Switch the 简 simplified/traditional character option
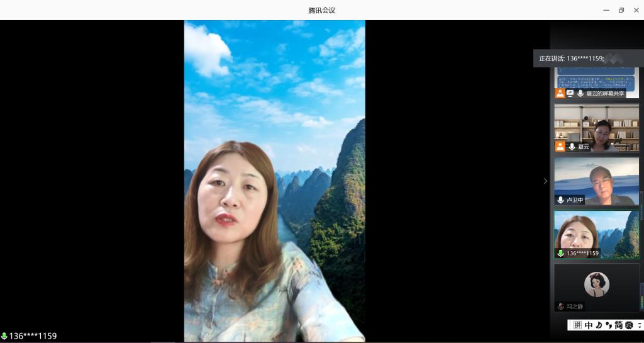Screen dimensions: 644x343 pos(619,325)
